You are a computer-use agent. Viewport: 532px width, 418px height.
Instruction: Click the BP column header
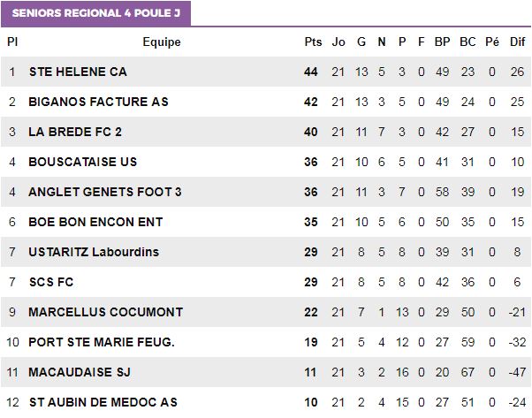[442, 42]
